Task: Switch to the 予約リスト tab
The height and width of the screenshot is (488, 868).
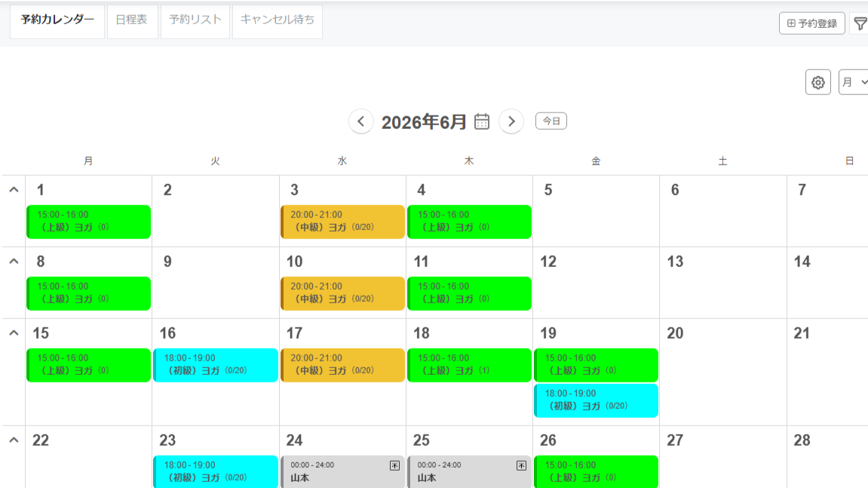Action: coord(195,22)
